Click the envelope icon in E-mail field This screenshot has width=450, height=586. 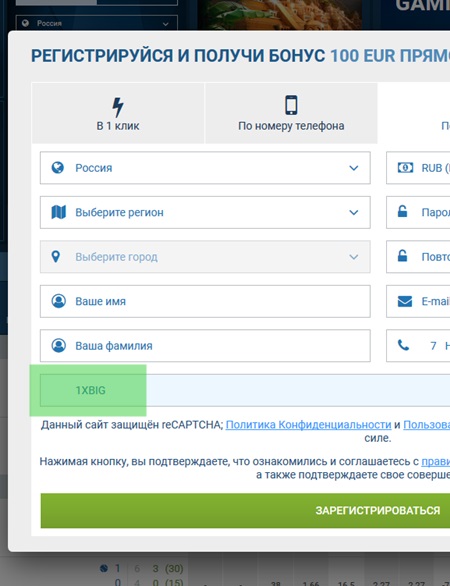(x=405, y=301)
